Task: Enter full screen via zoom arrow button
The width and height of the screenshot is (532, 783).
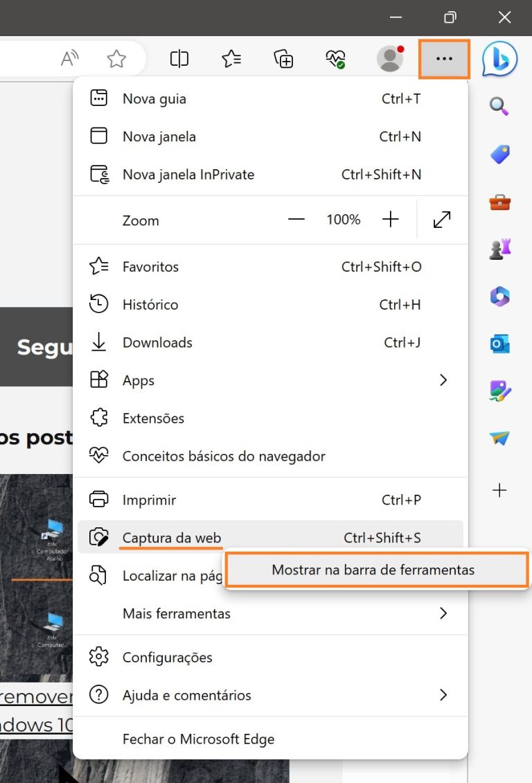Action: pyautogui.click(x=441, y=219)
